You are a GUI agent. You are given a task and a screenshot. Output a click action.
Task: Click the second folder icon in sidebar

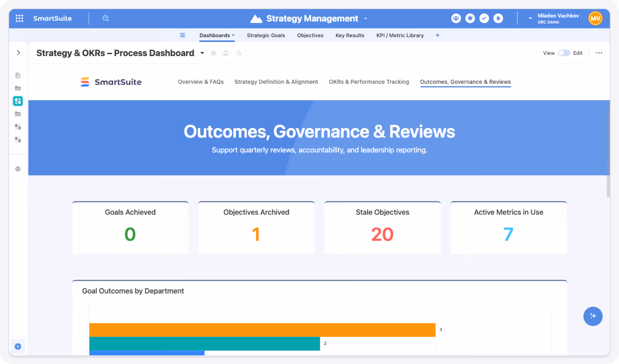pyautogui.click(x=18, y=114)
